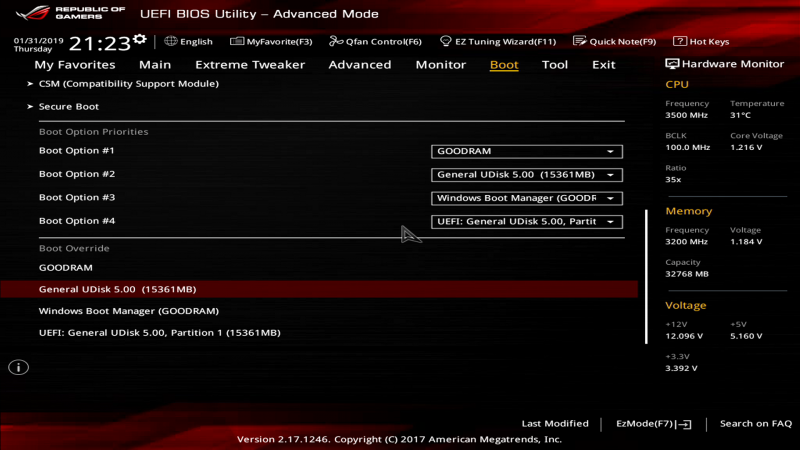Click Last Modified button

555,423
